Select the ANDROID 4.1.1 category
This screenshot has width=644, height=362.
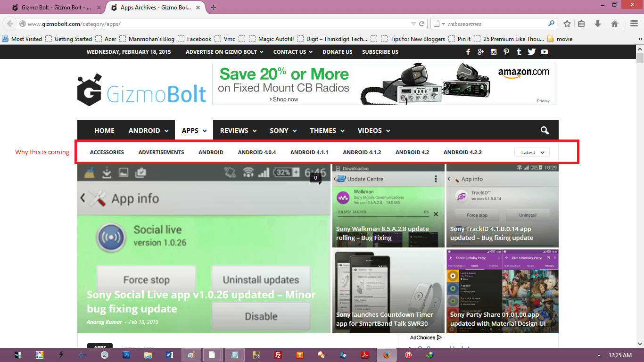(x=309, y=152)
